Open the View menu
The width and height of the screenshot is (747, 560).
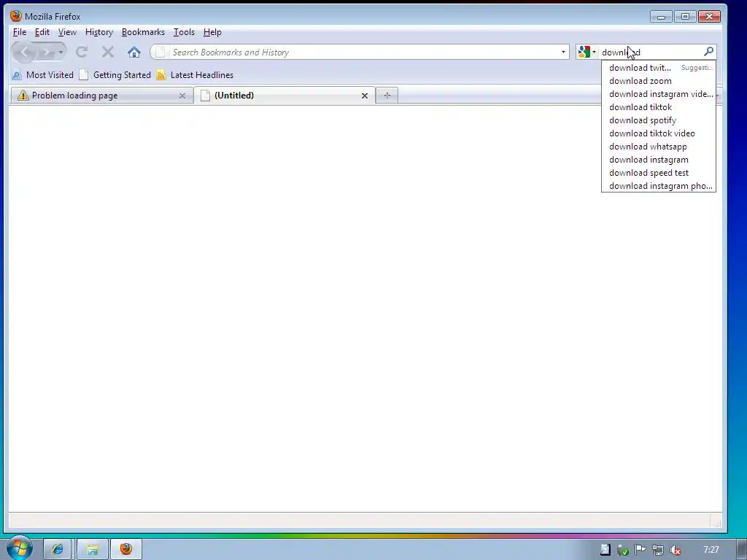67,32
